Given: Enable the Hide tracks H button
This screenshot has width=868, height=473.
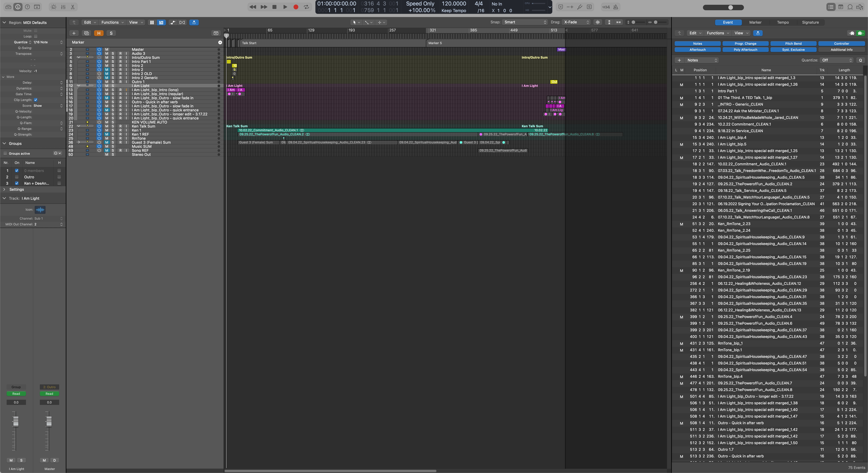Looking at the screenshot, I should click(99, 33).
